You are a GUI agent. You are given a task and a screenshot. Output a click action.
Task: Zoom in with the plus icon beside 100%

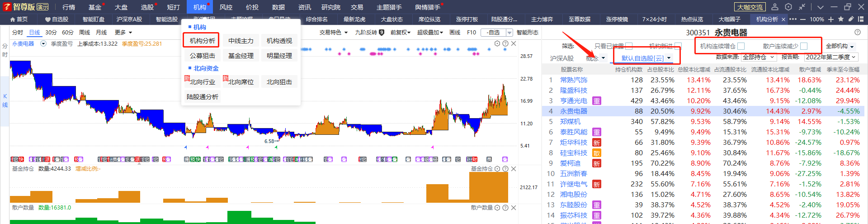[x=831, y=19]
